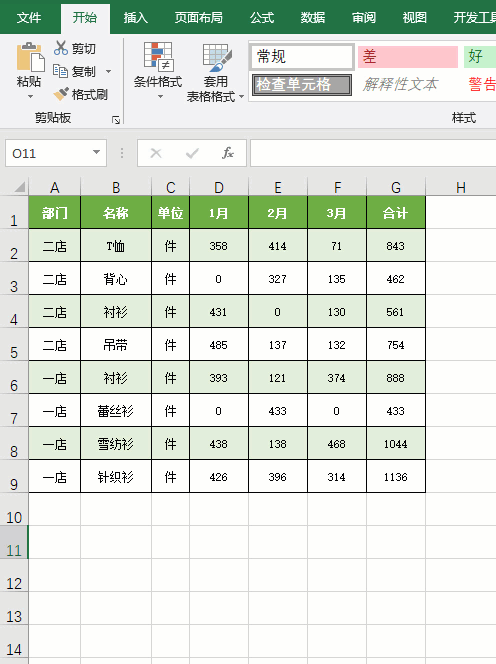The image size is (496, 664).
Task: Select the cell with value 374
Action: coord(337,378)
